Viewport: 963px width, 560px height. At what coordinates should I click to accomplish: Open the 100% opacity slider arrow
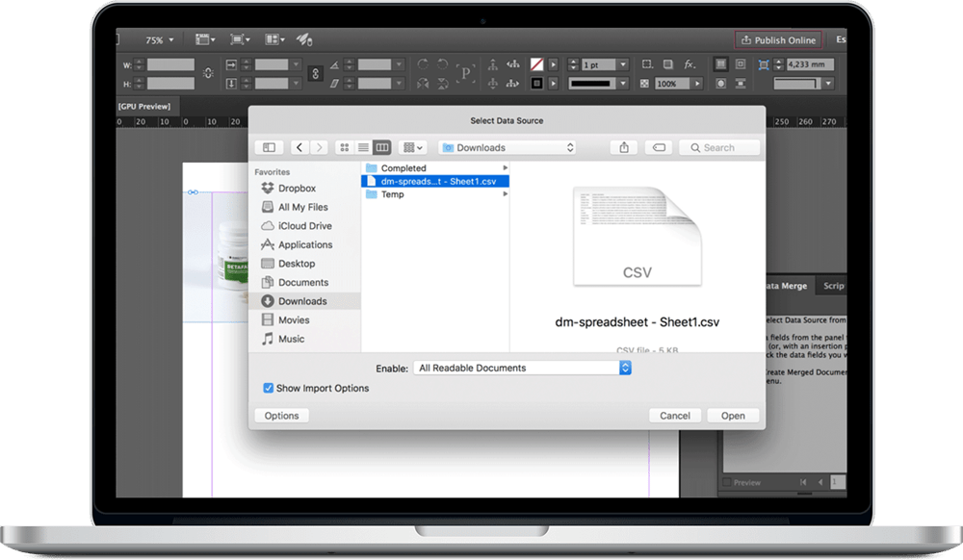[697, 84]
